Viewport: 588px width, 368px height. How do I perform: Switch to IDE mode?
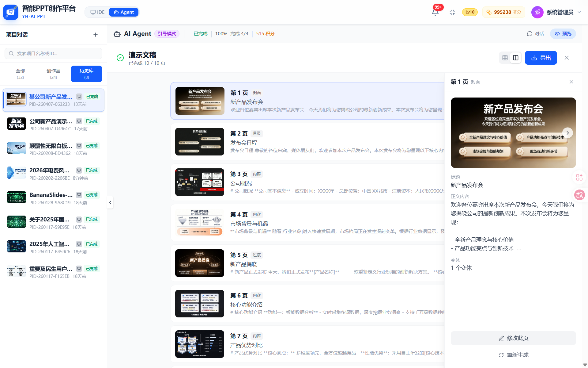click(97, 12)
